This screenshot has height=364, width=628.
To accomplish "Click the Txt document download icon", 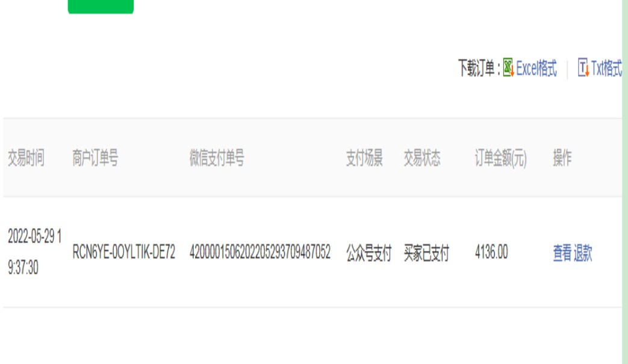I will click(x=583, y=67).
